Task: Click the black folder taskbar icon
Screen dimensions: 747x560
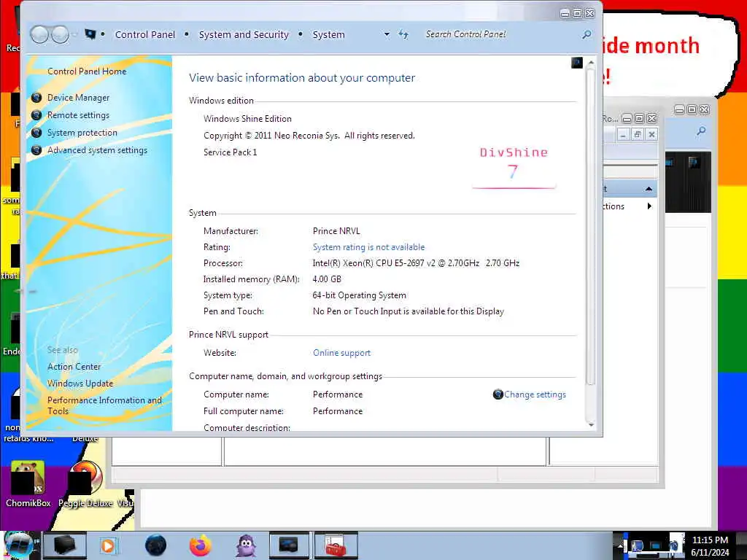Action: pos(64,545)
